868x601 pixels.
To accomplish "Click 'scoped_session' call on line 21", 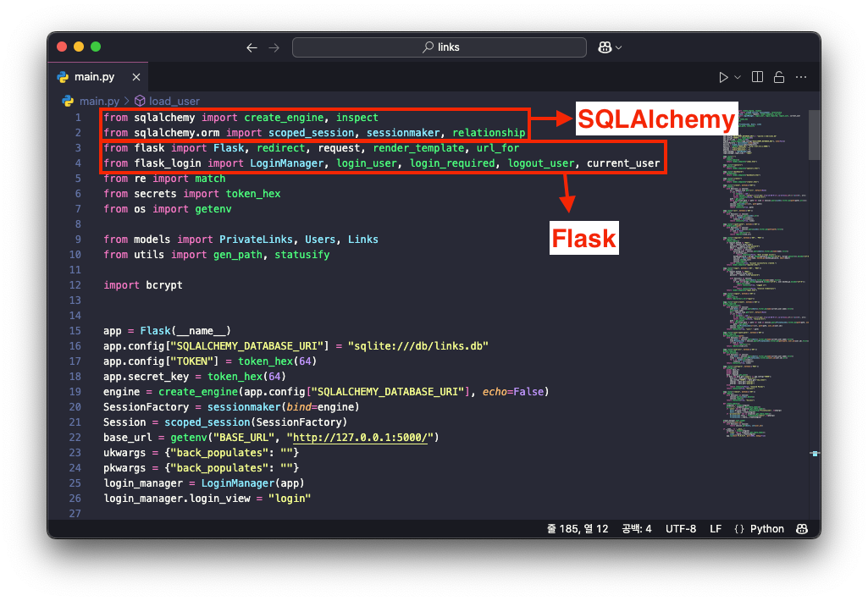I will coord(207,422).
